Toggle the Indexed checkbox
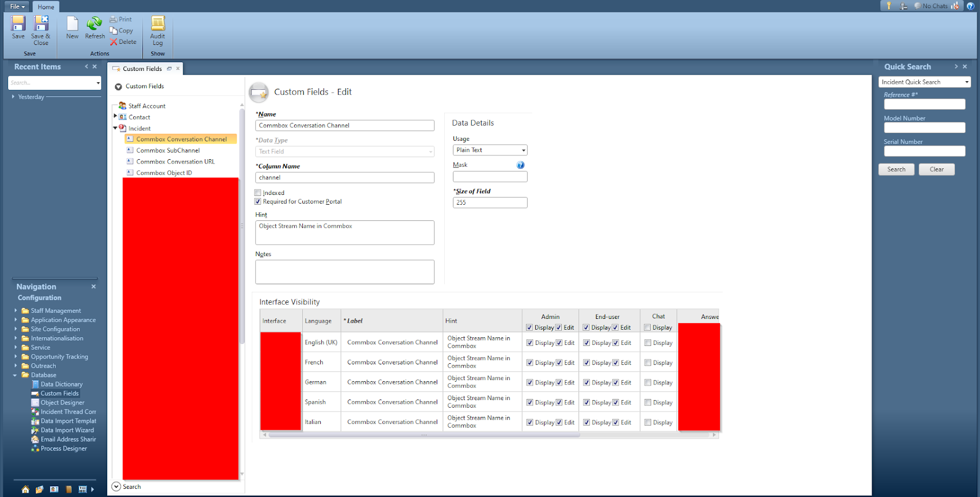 [x=258, y=193]
